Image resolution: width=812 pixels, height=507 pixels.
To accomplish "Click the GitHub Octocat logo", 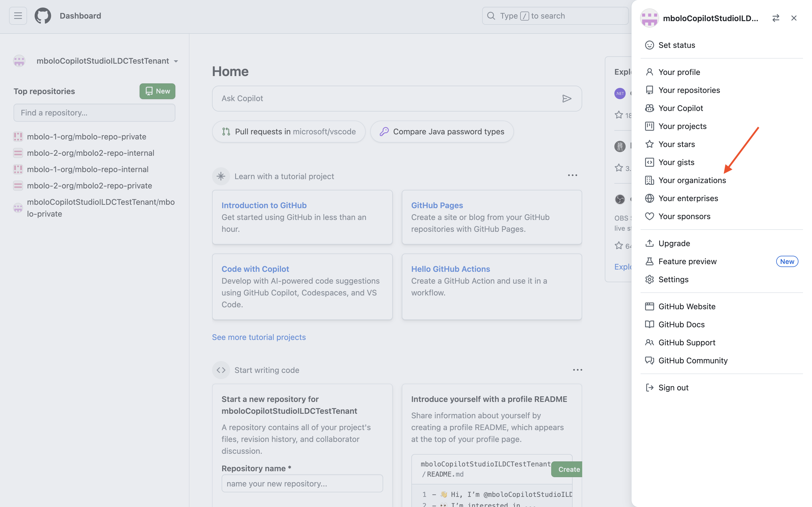I will pos(43,15).
